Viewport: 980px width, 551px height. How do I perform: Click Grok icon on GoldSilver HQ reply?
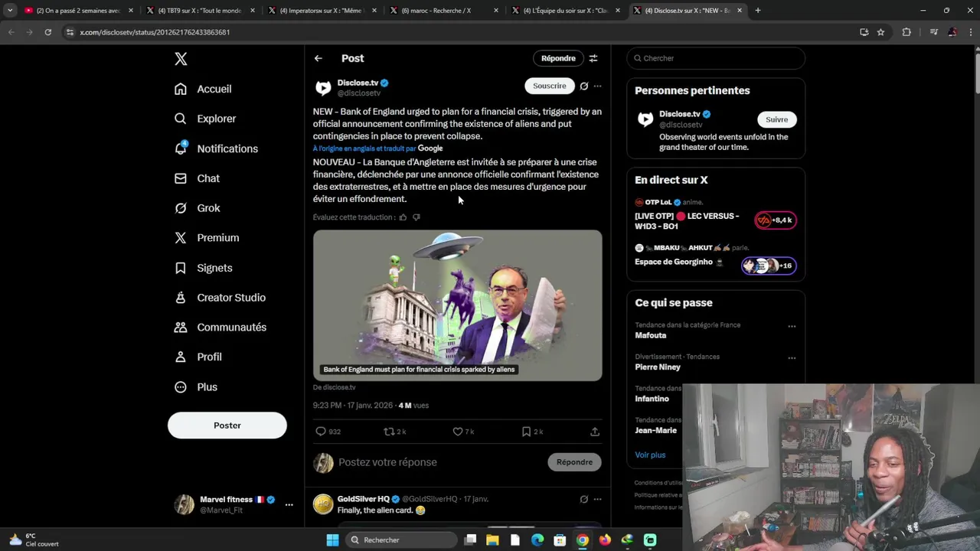point(583,499)
